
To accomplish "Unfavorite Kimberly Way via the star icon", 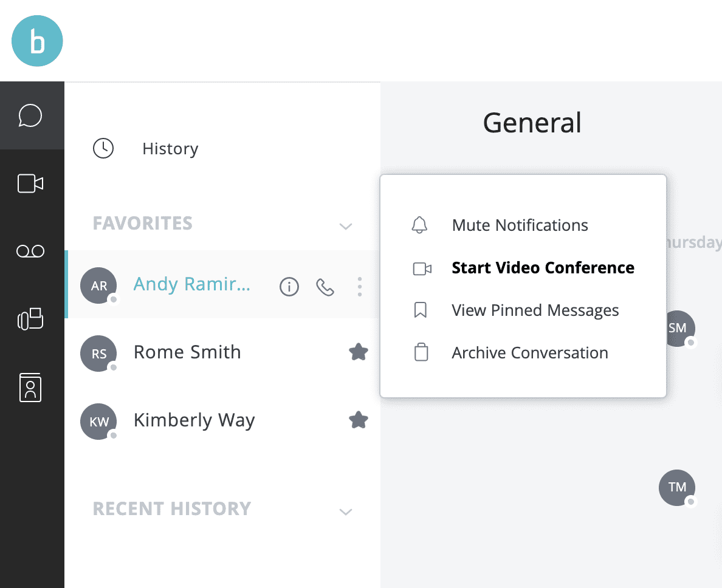I will coord(358,420).
